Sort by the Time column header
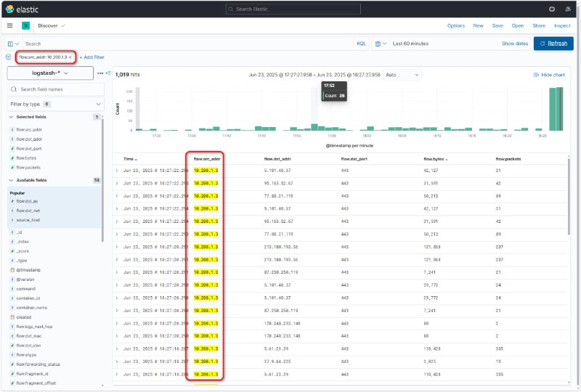Screen dimensions: 581x392 130,159
